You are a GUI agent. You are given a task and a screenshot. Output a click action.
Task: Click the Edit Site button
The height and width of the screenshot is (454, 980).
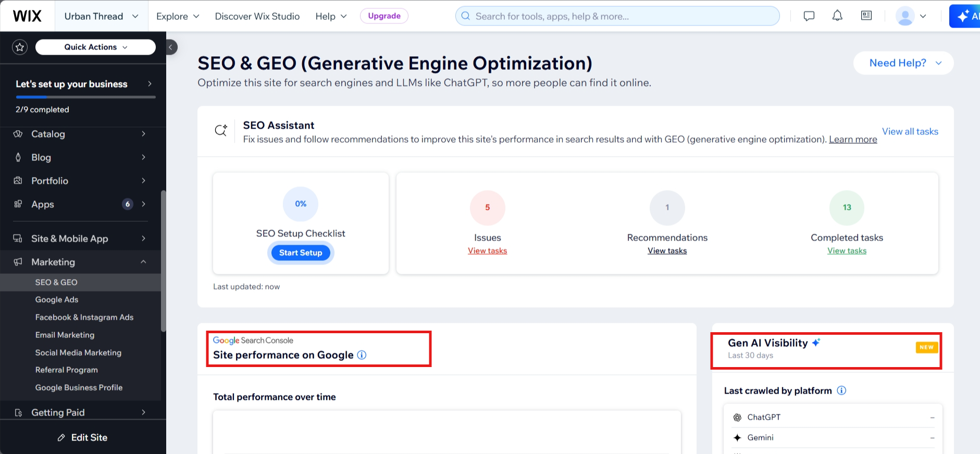click(83, 438)
